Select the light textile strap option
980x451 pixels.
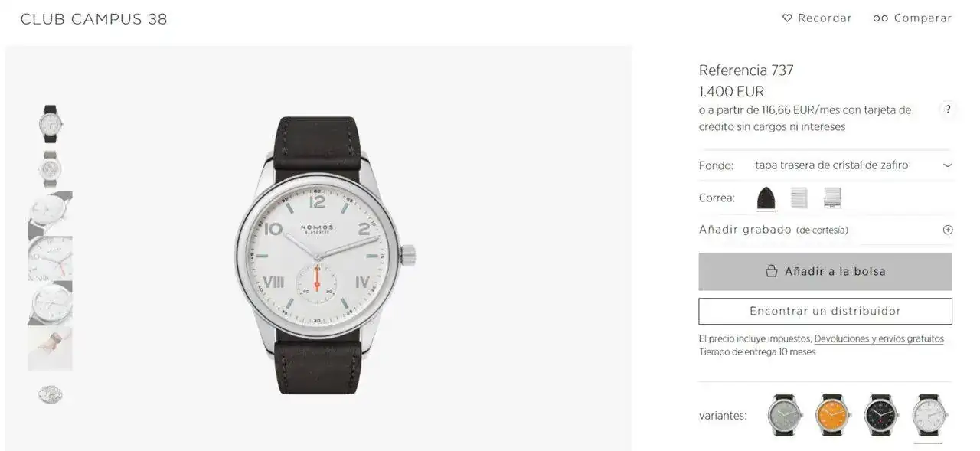tap(799, 198)
